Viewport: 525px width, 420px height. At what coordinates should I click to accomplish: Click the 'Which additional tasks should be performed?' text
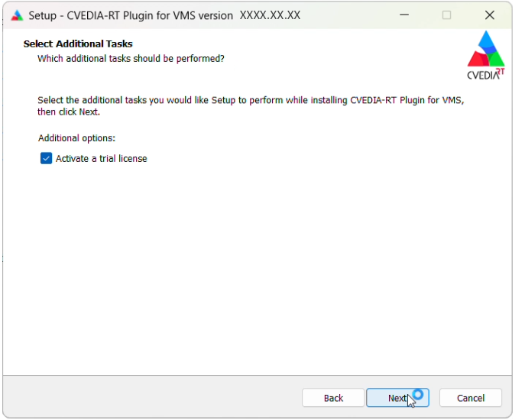(x=131, y=59)
